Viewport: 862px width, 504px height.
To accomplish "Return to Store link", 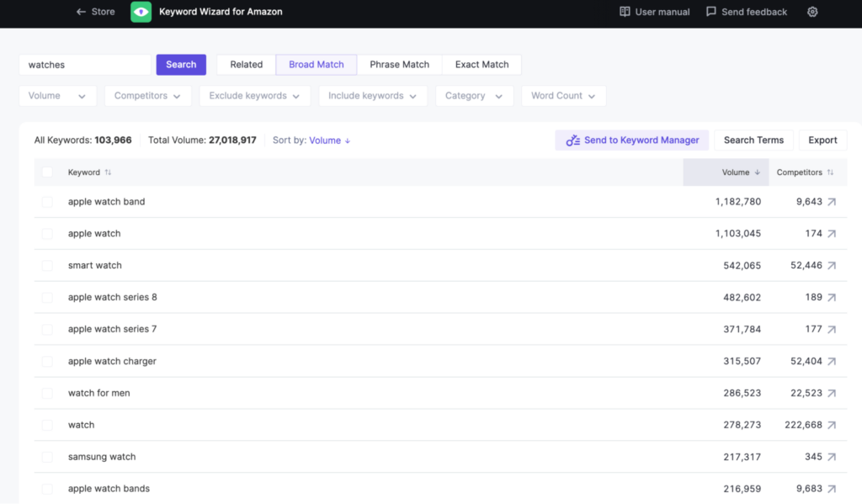I will (x=96, y=12).
